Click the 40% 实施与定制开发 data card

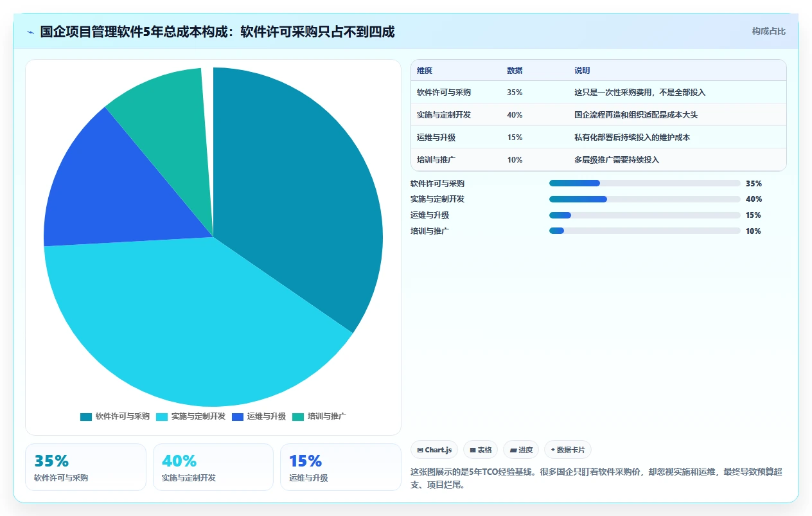pos(213,467)
